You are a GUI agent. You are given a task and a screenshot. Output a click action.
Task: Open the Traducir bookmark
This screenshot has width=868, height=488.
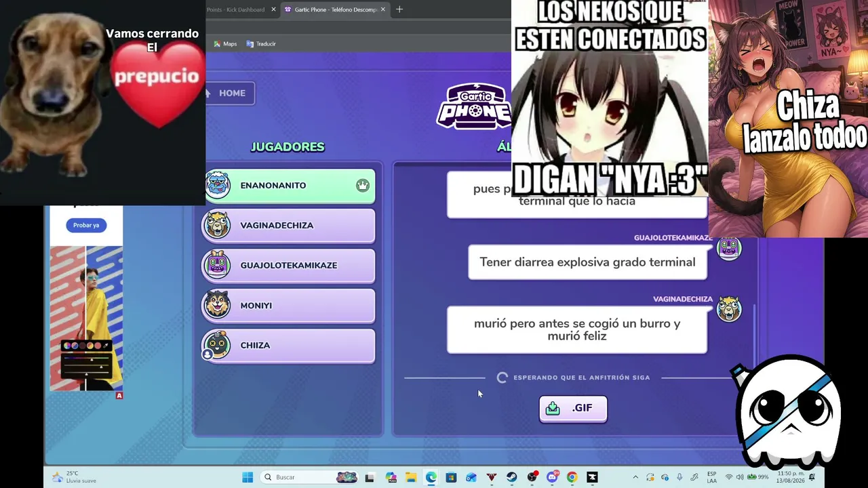[x=261, y=44]
